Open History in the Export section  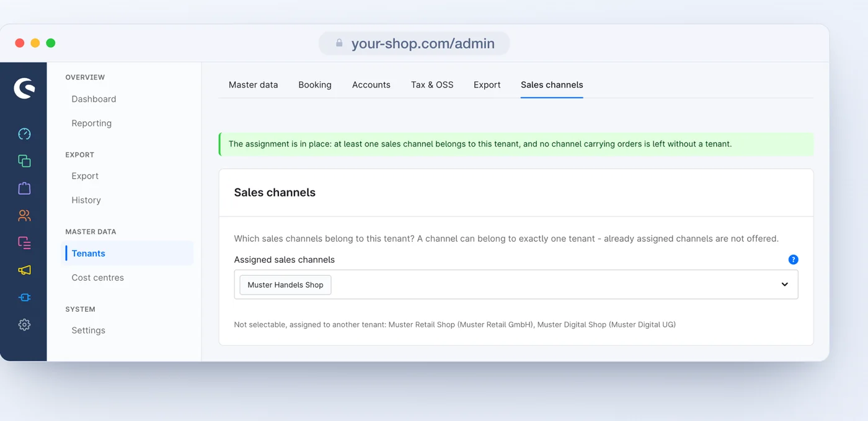(86, 200)
